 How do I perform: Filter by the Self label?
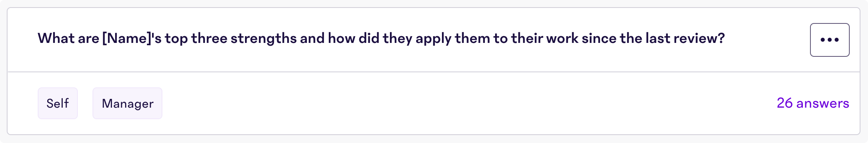(x=58, y=103)
